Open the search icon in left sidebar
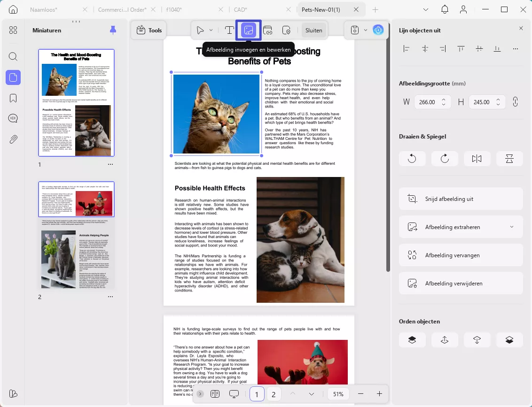Viewport: 532px width, 407px height. click(x=13, y=56)
